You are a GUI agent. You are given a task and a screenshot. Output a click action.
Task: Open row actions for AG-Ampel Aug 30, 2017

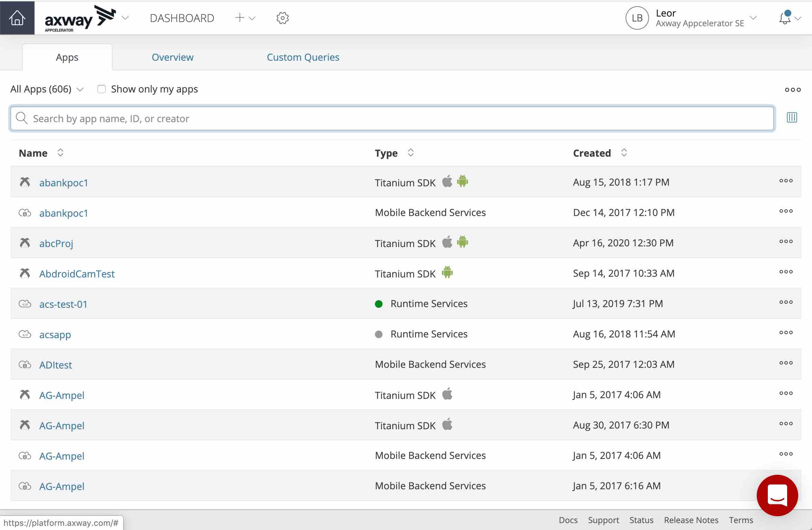[x=786, y=423]
